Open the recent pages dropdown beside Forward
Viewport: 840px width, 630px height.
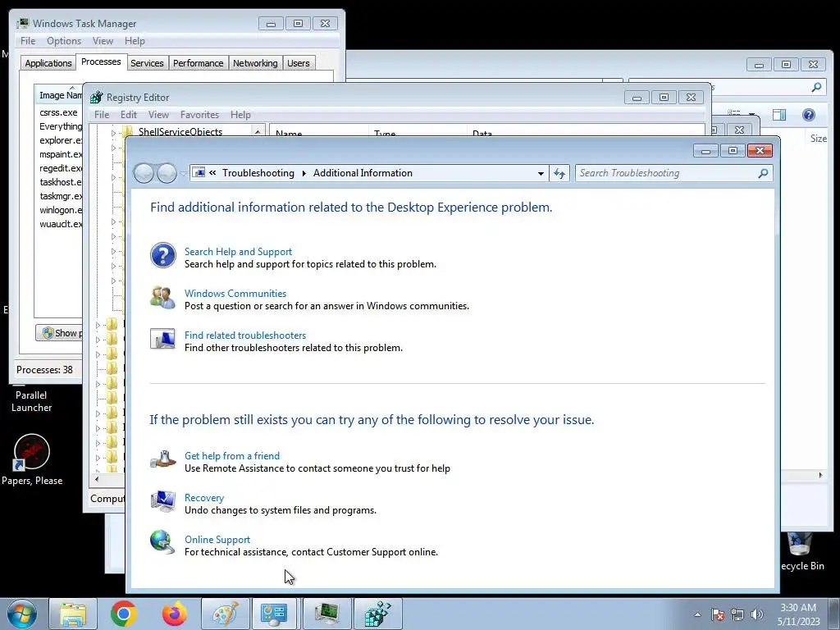[183, 174]
